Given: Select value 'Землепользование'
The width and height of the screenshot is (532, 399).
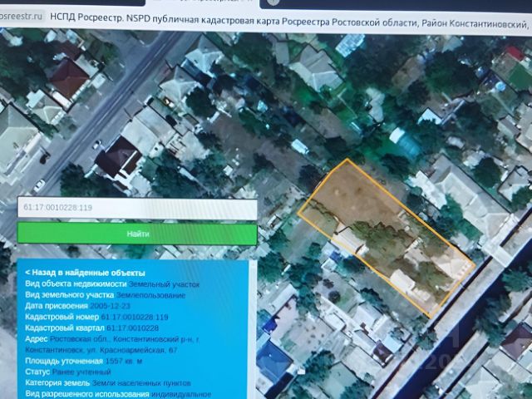Looking at the screenshot, I should tap(150, 295).
